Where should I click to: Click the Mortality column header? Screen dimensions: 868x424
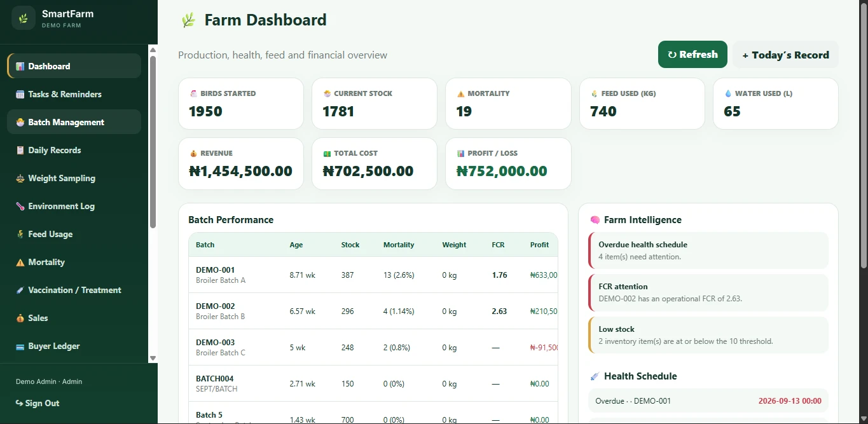399,245
